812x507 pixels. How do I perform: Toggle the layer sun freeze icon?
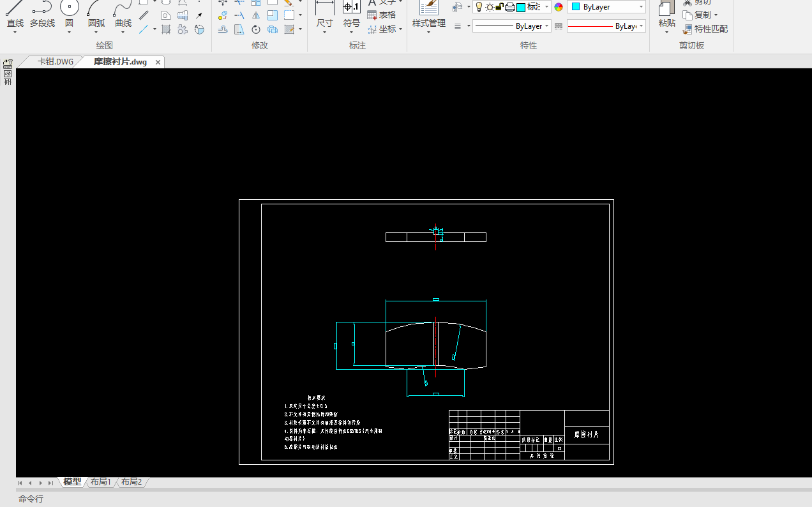[490, 7]
